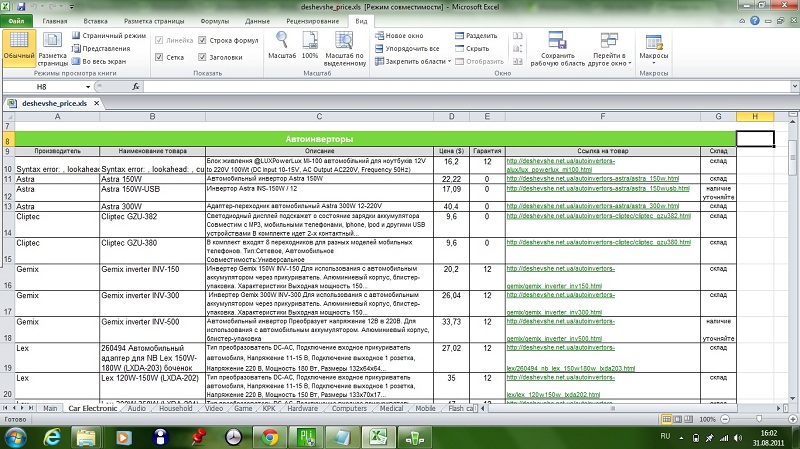Click the horizontal scrollbar thumb
This screenshot has height=449, width=800.
612,408
